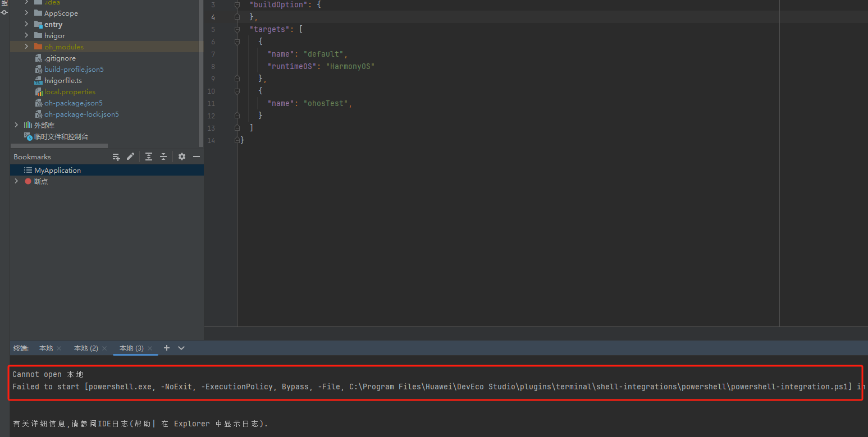868x437 pixels.
Task: Click the AppScope folder icon
Action: pos(38,13)
